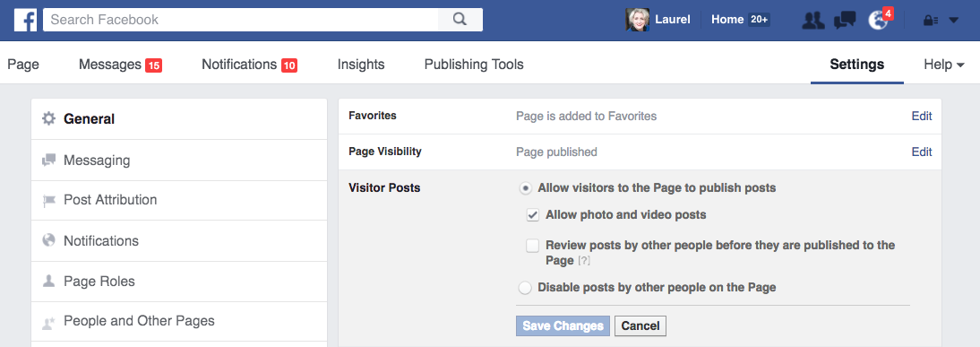Open the globe notifications icon
This screenshot has height=347, width=980.
[x=878, y=20]
